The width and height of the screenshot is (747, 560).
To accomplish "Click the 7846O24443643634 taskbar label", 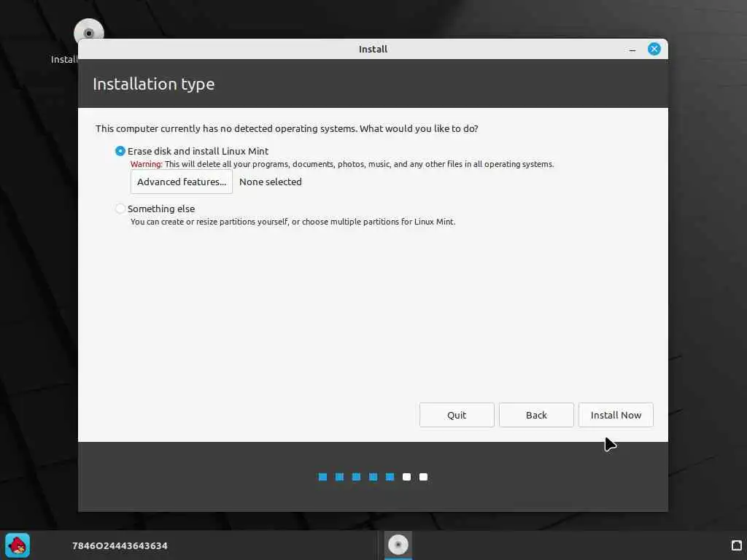I will pos(120,545).
